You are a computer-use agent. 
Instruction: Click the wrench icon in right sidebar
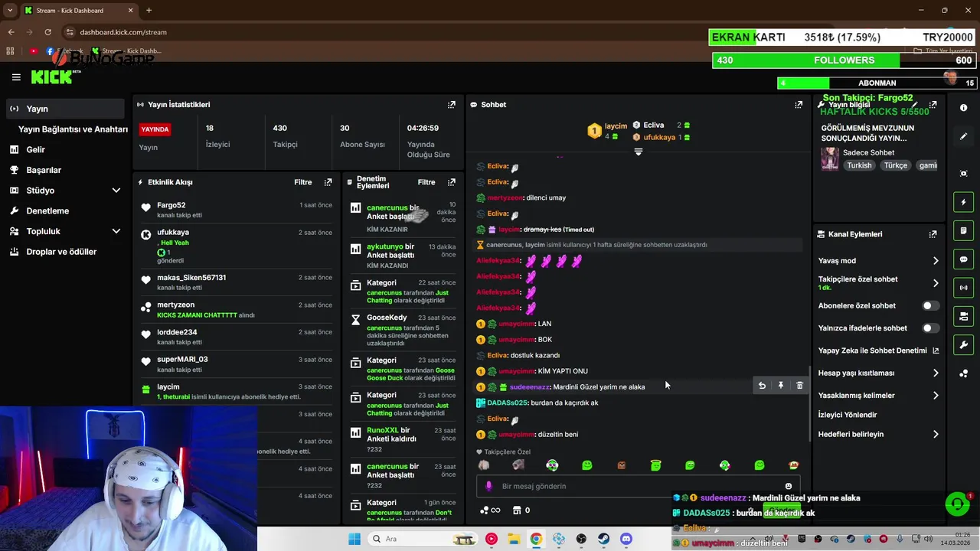tap(963, 344)
